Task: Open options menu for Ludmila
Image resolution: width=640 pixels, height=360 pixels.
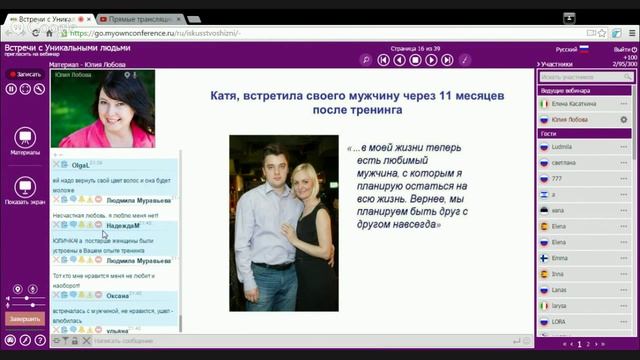Action: pos(624,147)
